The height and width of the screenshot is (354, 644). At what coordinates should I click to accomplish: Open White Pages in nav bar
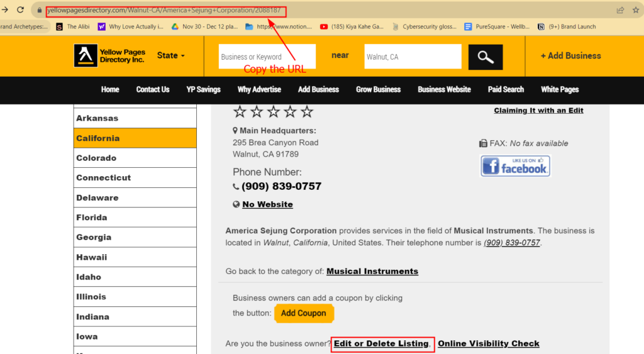(x=560, y=89)
